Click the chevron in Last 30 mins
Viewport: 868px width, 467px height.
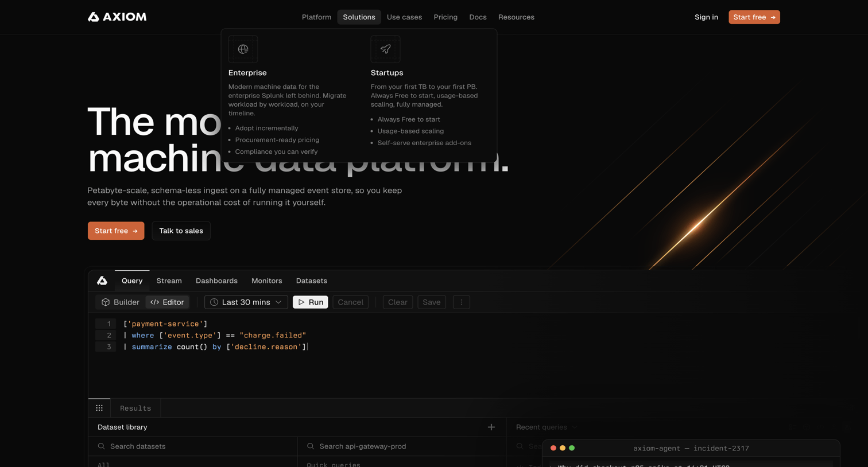point(278,302)
